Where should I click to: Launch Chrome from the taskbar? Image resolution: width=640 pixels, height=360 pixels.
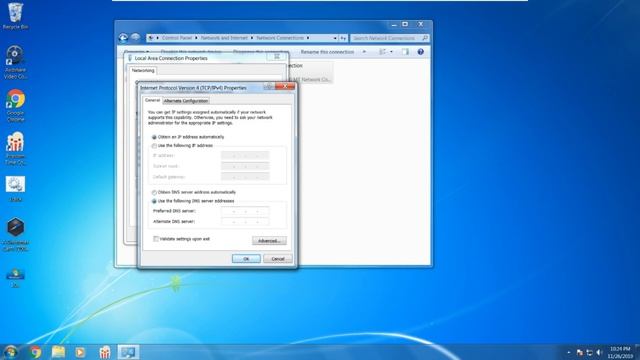[x=36, y=352]
